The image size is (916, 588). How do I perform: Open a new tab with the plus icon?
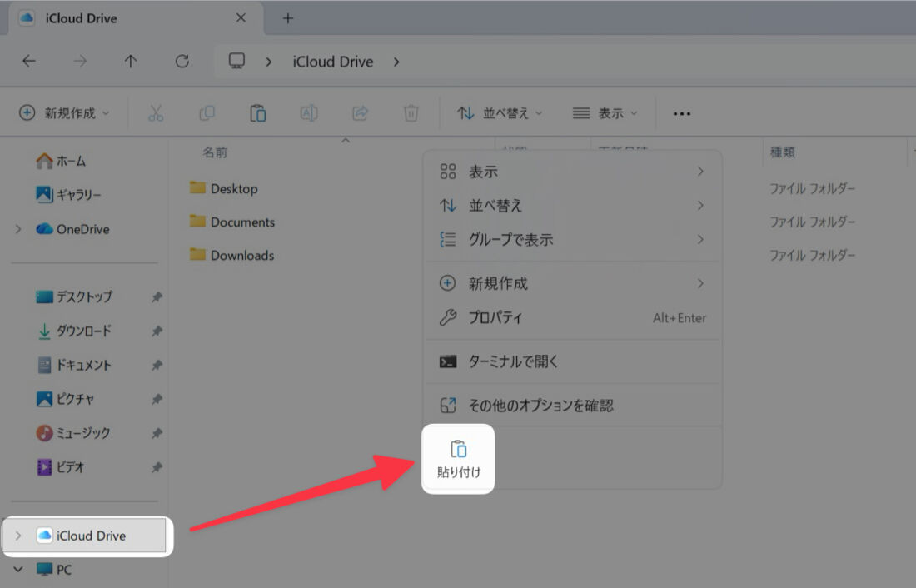click(287, 17)
